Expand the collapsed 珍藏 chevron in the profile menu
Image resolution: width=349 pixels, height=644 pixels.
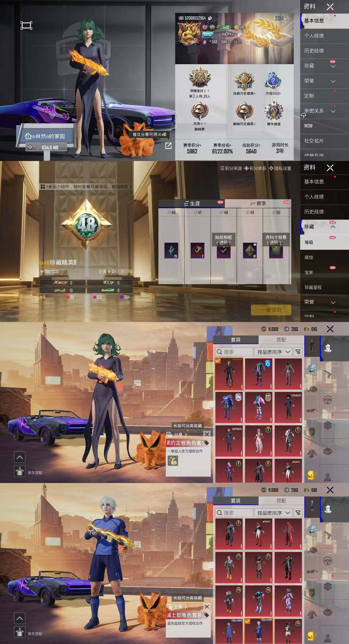333,66
